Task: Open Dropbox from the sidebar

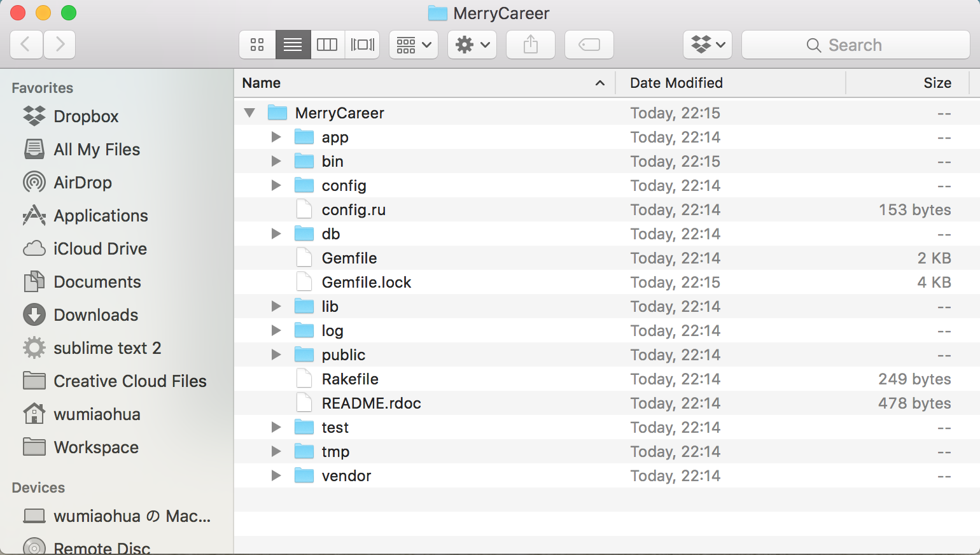Action: (x=86, y=116)
